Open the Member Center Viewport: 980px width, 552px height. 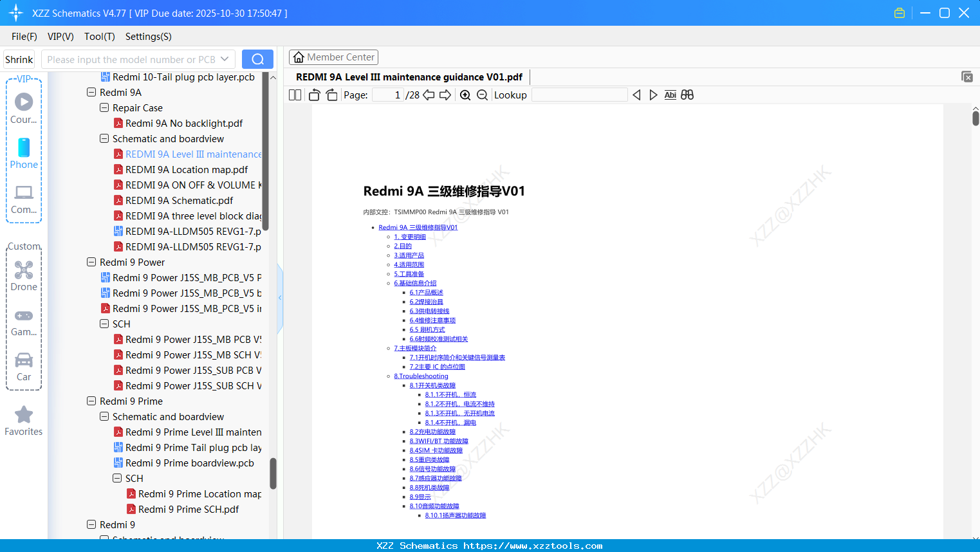coord(333,57)
